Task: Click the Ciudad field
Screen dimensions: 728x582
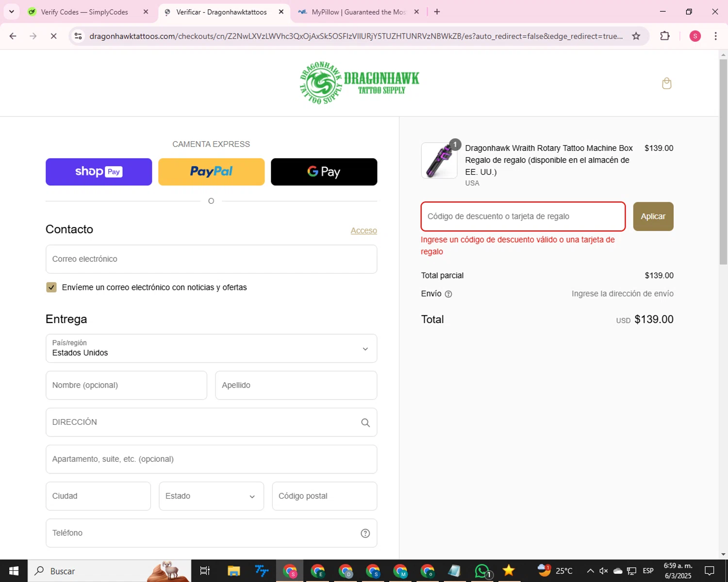Action: click(x=98, y=496)
